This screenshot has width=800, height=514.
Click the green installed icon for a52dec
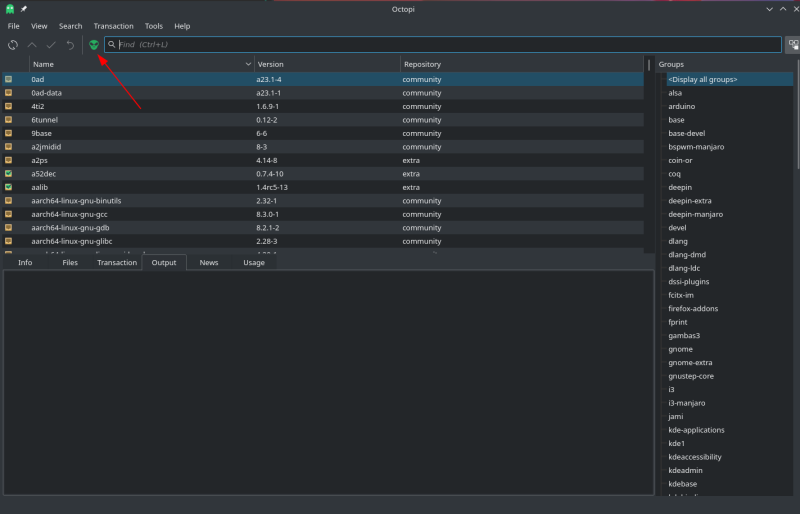9,174
